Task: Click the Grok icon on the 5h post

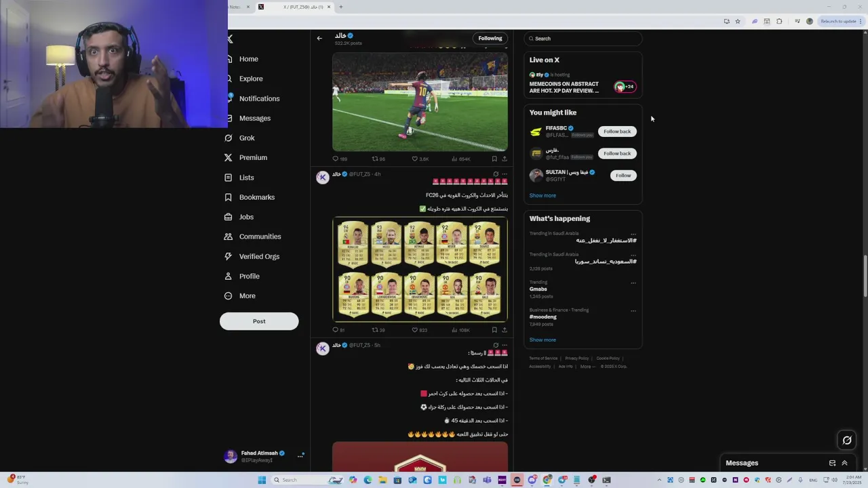Action: click(496, 345)
